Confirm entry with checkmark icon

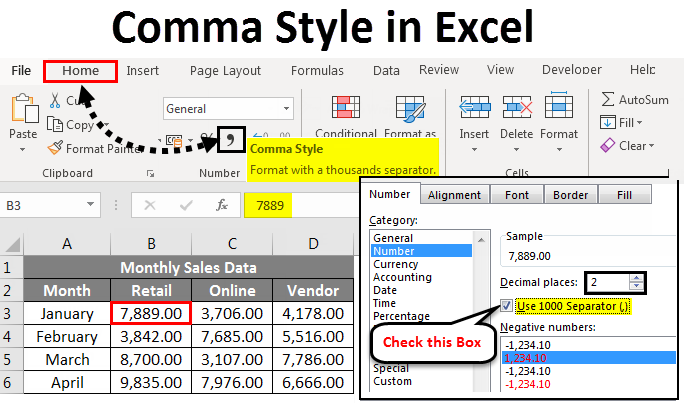[186, 205]
